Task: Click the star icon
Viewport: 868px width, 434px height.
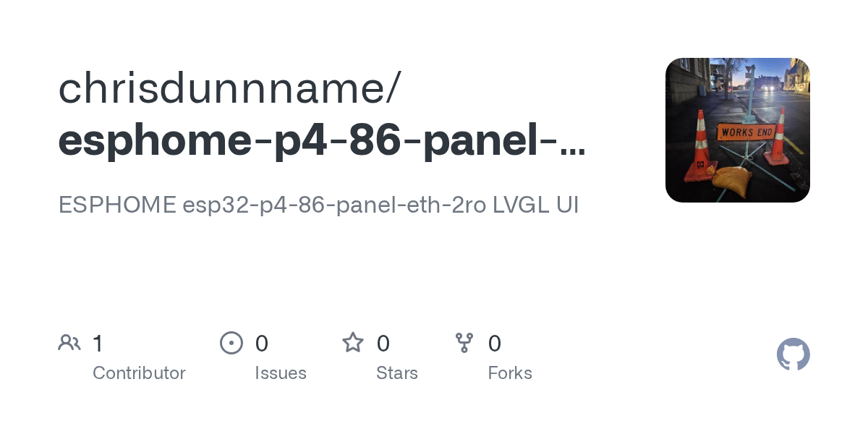Action: point(353,343)
